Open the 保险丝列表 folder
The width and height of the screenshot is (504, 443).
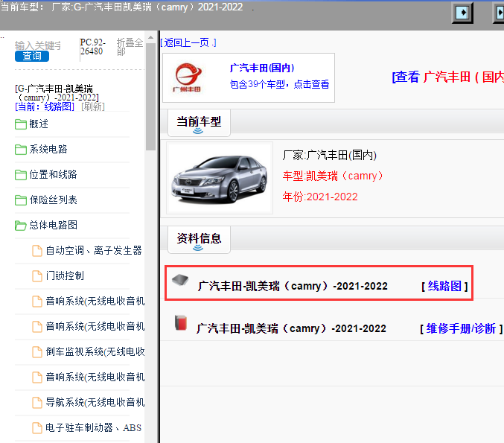21,200
